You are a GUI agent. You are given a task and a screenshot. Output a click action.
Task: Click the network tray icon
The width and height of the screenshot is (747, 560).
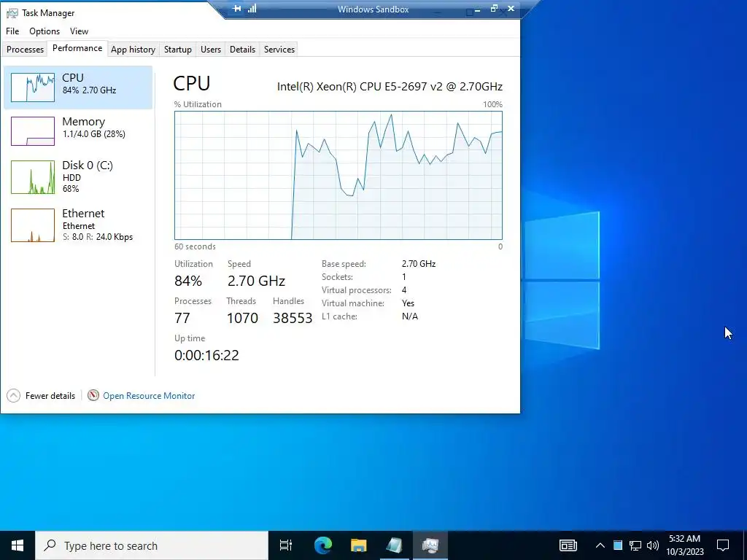click(x=635, y=545)
